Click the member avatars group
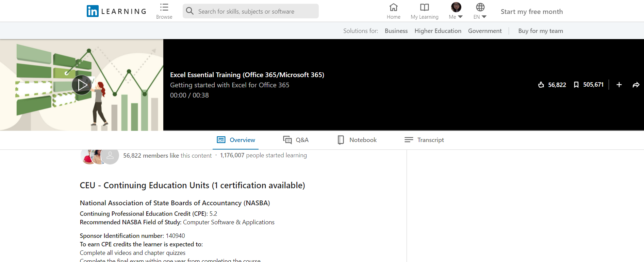Image resolution: width=644 pixels, height=262 pixels. pyautogui.click(x=100, y=156)
